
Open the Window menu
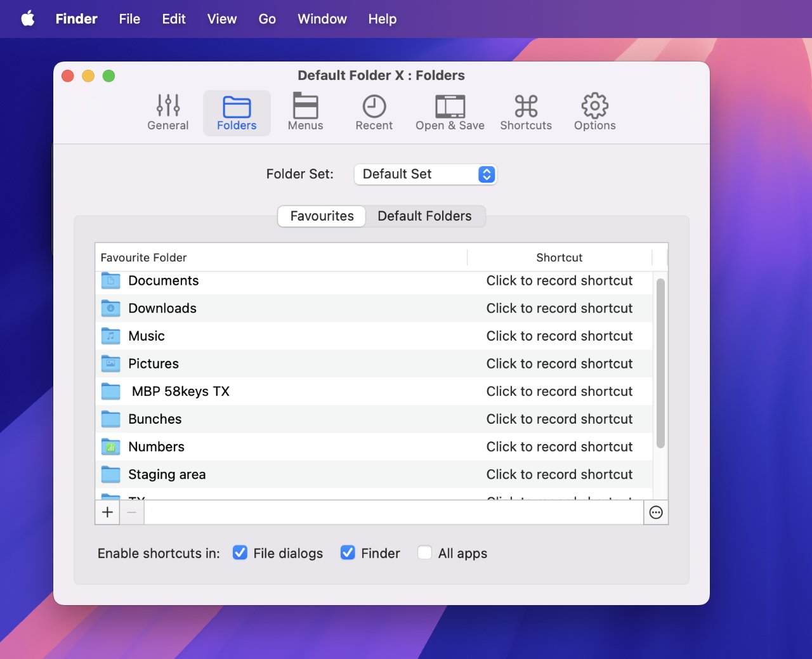tap(322, 19)
